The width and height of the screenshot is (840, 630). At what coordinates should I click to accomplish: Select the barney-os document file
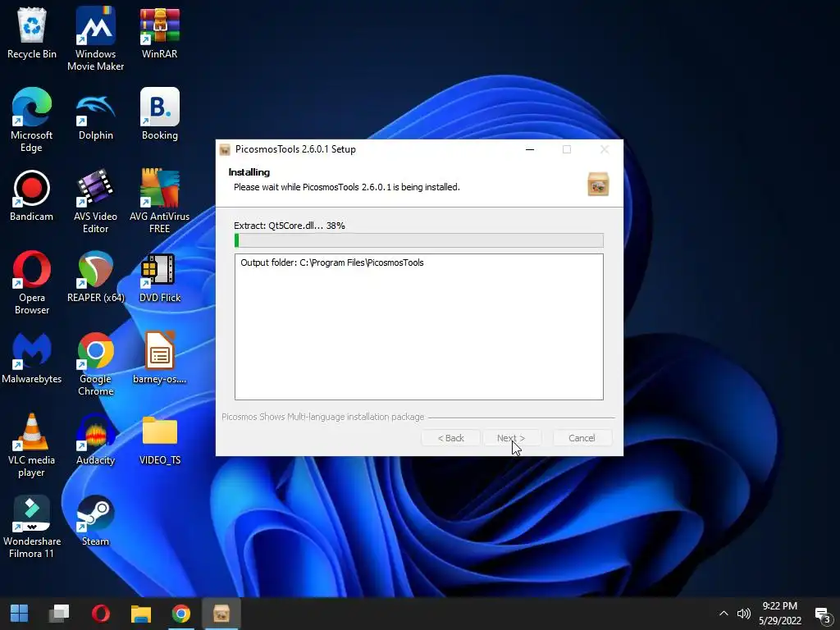[160, 358]
